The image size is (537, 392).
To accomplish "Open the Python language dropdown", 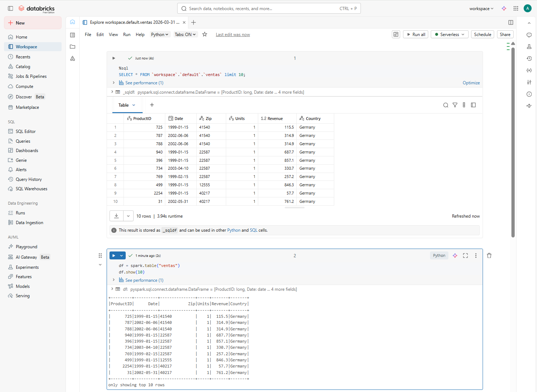I will click(x=160, y=35).
